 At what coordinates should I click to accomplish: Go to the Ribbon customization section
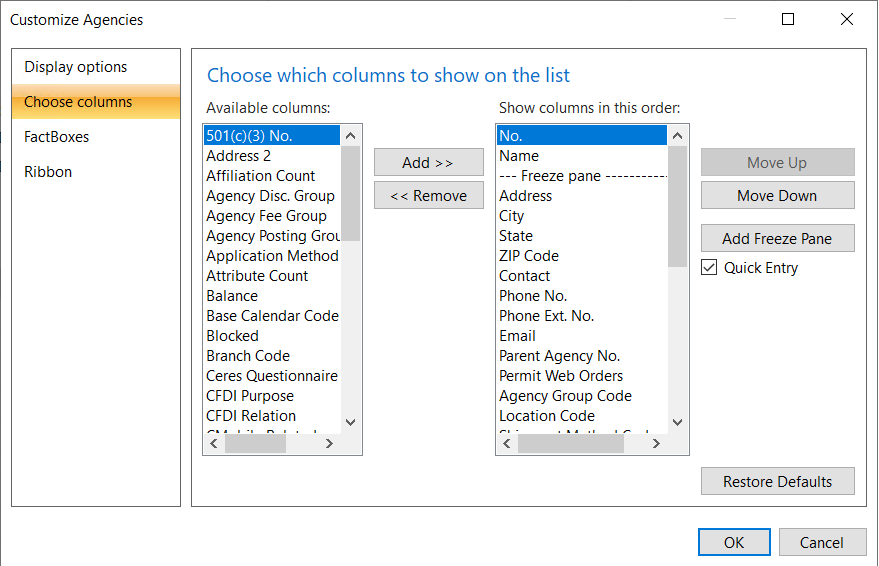coord(48,172)
